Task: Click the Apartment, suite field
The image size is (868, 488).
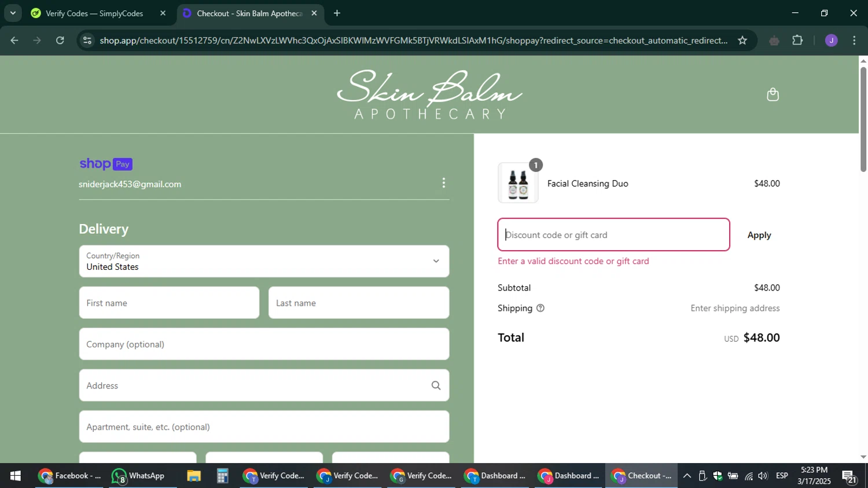Action: coord(264,427)
